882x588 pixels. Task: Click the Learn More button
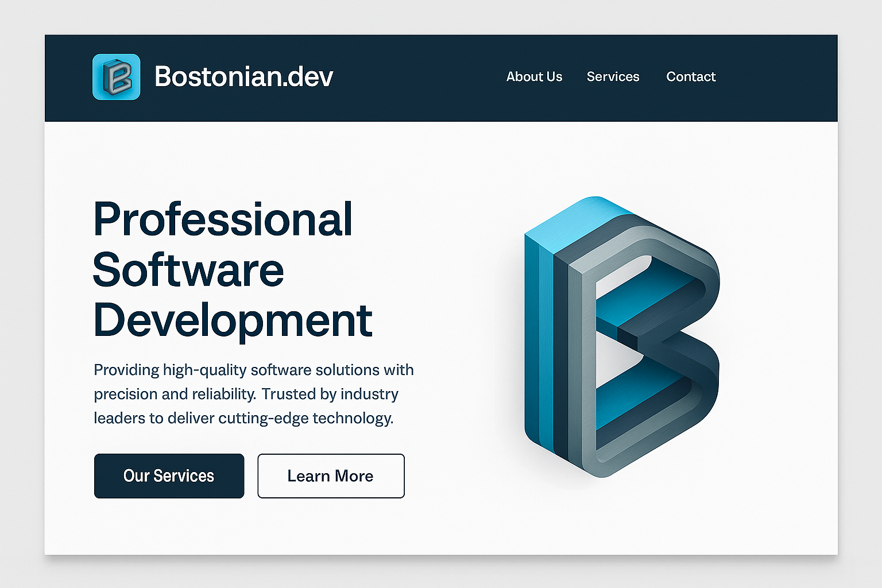[331, 476]
